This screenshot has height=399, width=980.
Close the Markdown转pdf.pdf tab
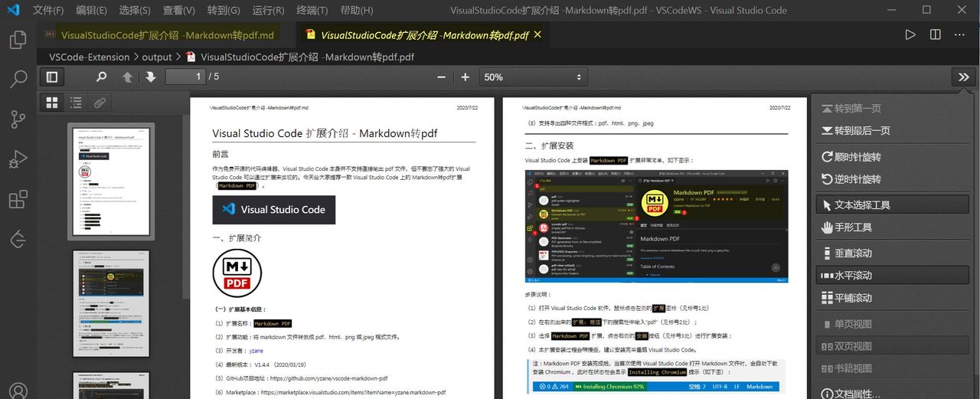[537, 35]
